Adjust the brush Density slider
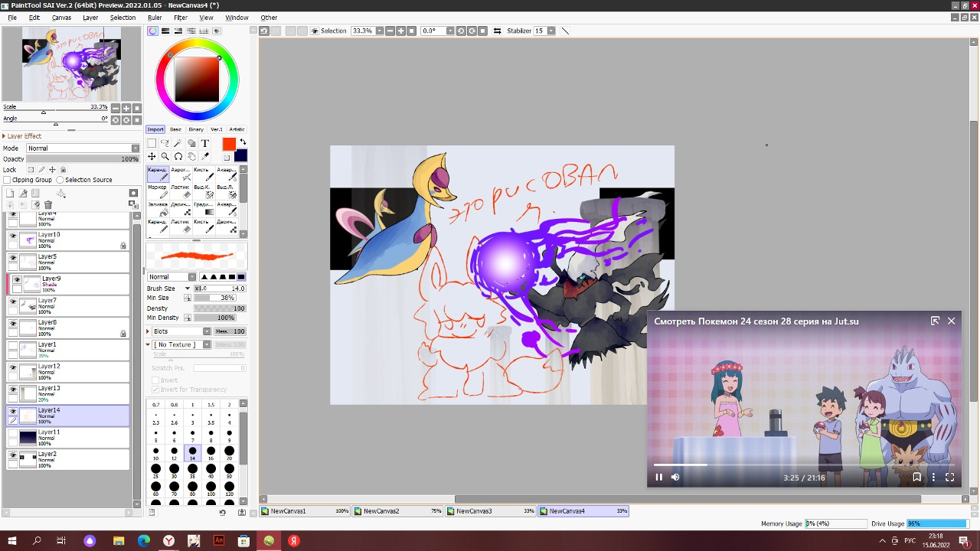 click(x=220, y=308)
